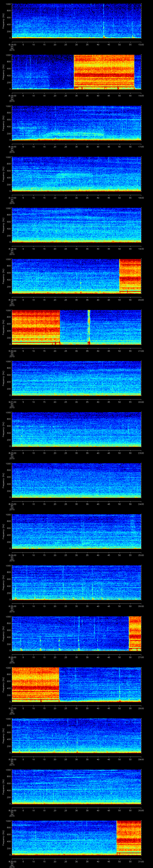Select the spectrogram panel starting at 8:16:00

[76, 123]
